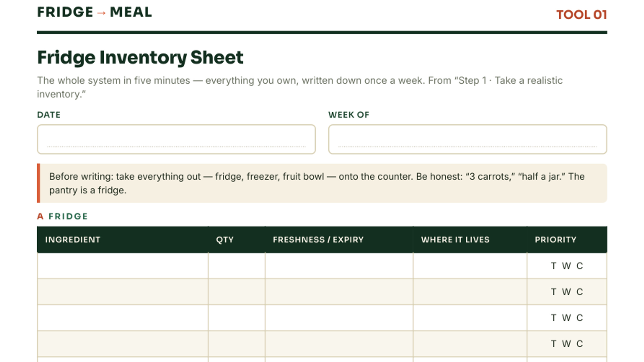Click the third row's T W C priority
The height and width of the screenshot is (362, 644).
tap(567, 318)
